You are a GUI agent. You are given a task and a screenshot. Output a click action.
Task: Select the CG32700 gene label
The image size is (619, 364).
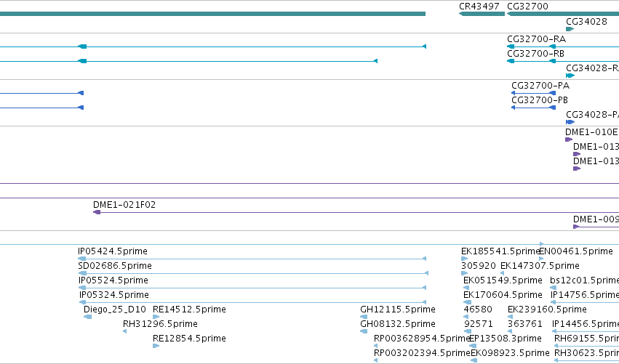527,7
